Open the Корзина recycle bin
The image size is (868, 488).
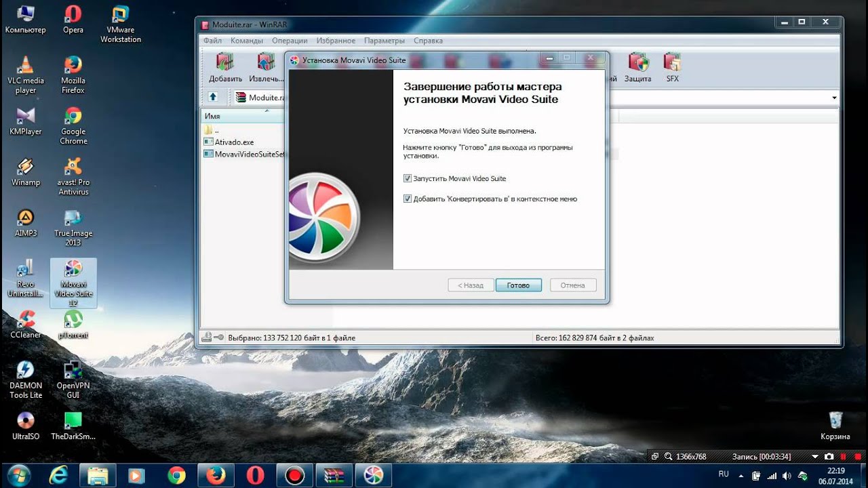click(x=835, y=426)
